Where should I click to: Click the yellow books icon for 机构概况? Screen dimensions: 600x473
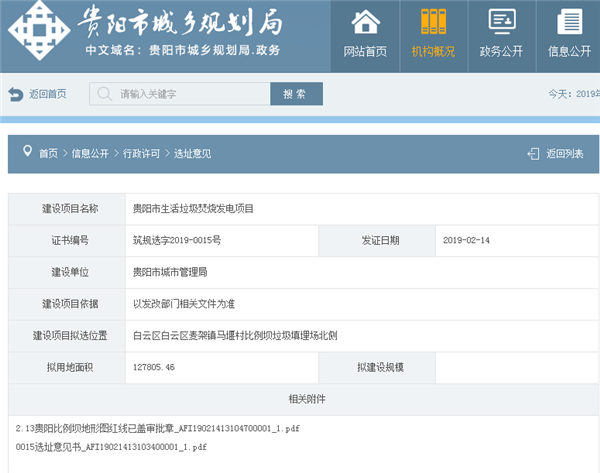(x=433, y=22)
